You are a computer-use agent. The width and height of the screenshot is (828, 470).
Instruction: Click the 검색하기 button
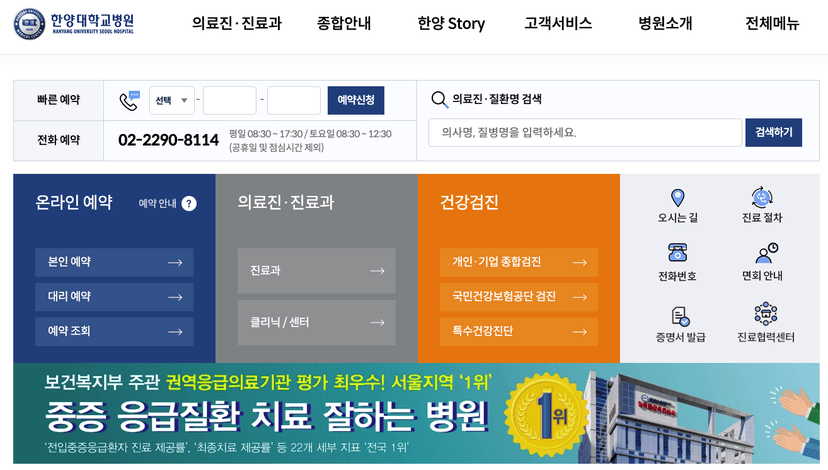click(774, 133)
